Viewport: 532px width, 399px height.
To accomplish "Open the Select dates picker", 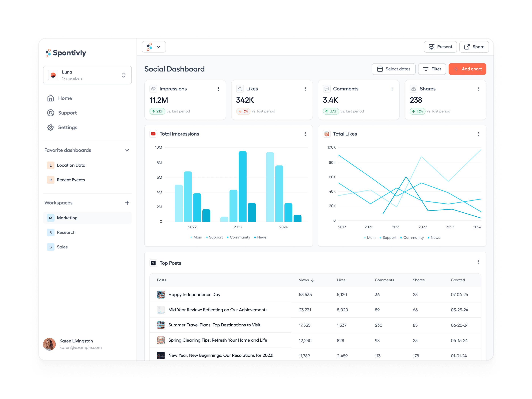I will click(x=393, y=68).
